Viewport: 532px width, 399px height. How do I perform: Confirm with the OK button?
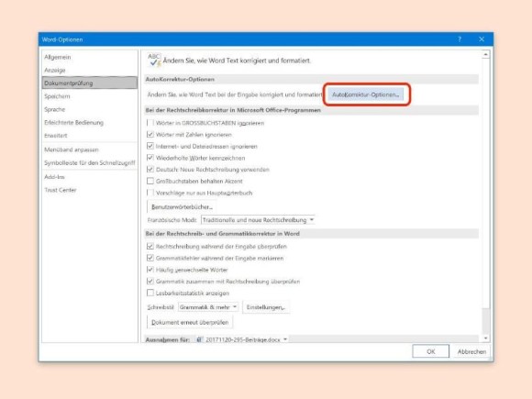431,351
